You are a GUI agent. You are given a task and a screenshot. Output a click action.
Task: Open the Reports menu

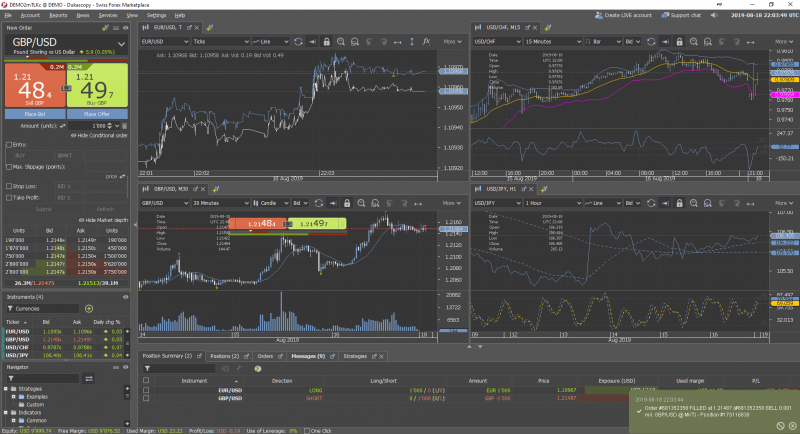[58, 15]
